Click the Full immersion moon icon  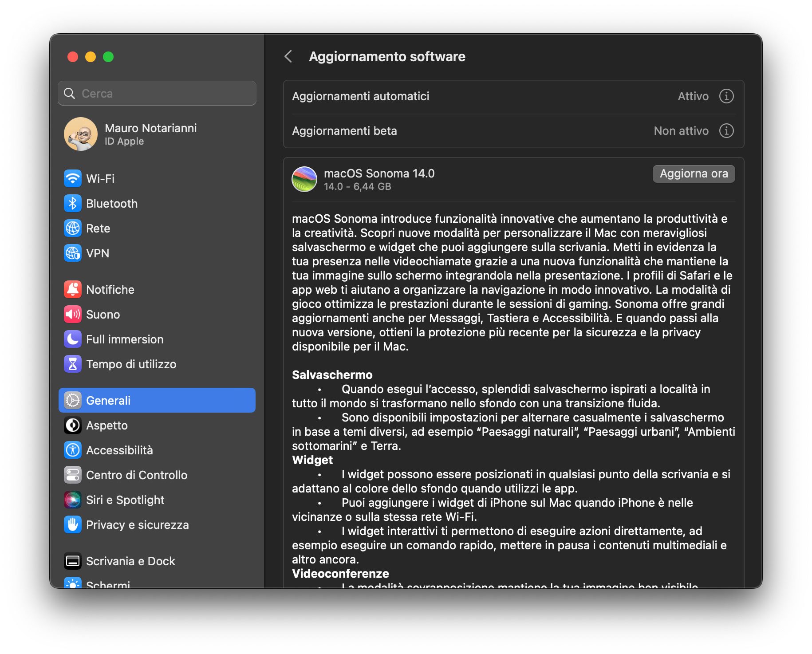click(x=73, y=339)
